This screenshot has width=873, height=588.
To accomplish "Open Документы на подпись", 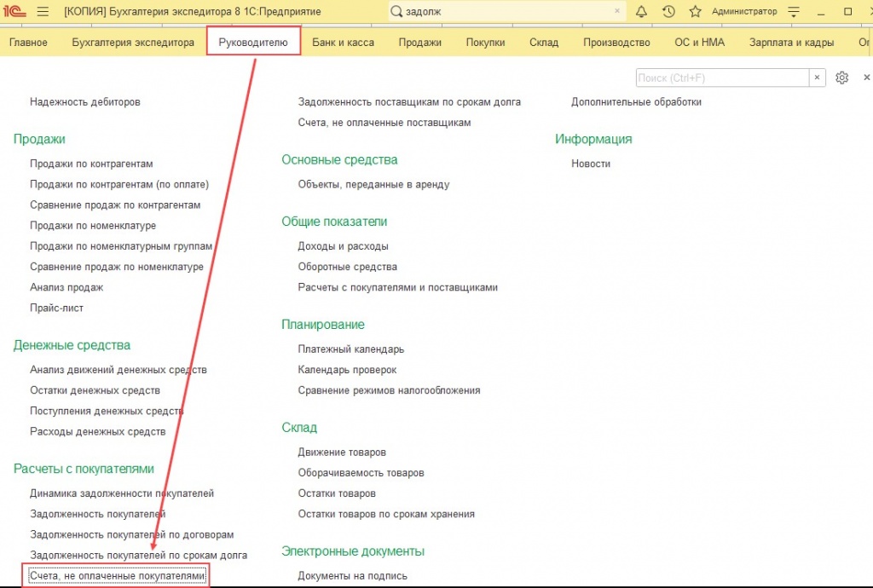I will pyautogui.click(x=352, y=575).
